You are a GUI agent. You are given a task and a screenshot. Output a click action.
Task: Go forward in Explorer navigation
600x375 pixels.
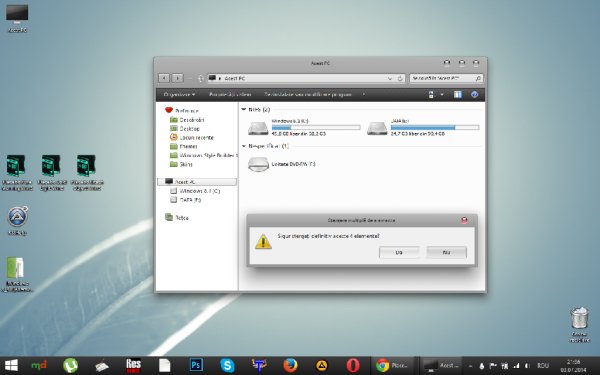[x=178, y=78]
